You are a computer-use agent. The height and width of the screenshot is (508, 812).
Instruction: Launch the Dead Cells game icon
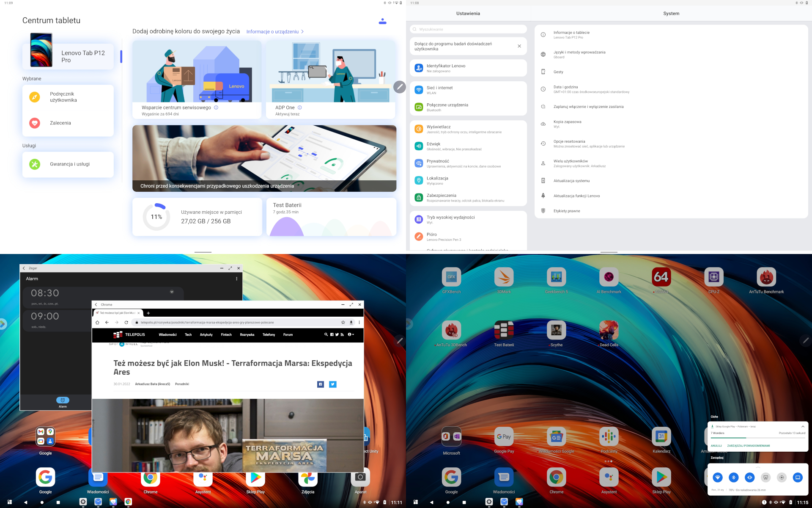click(609, 331)
